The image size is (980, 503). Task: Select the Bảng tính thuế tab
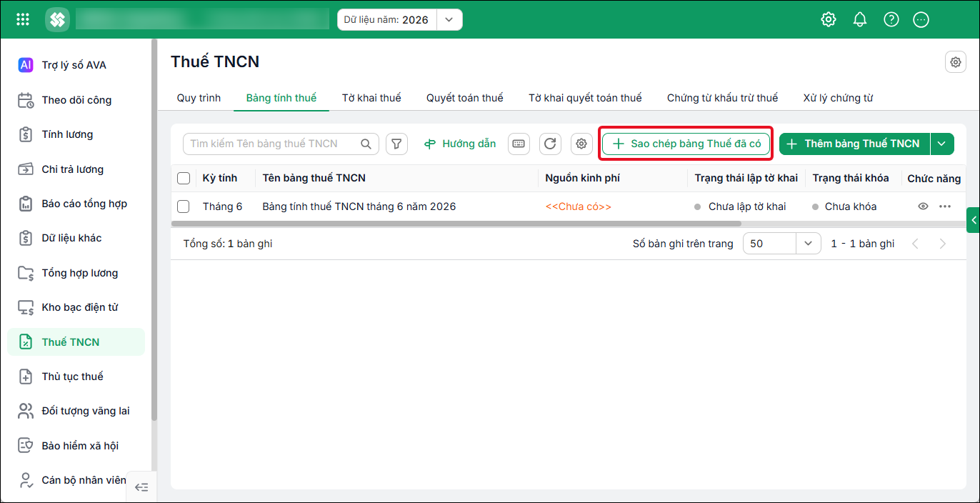tap(281, 98)
